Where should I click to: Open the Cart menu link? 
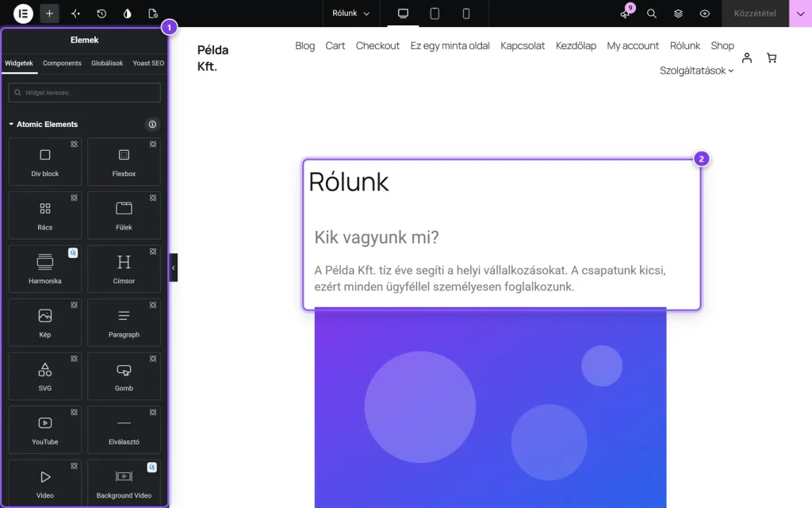click(x=335, y=45)
